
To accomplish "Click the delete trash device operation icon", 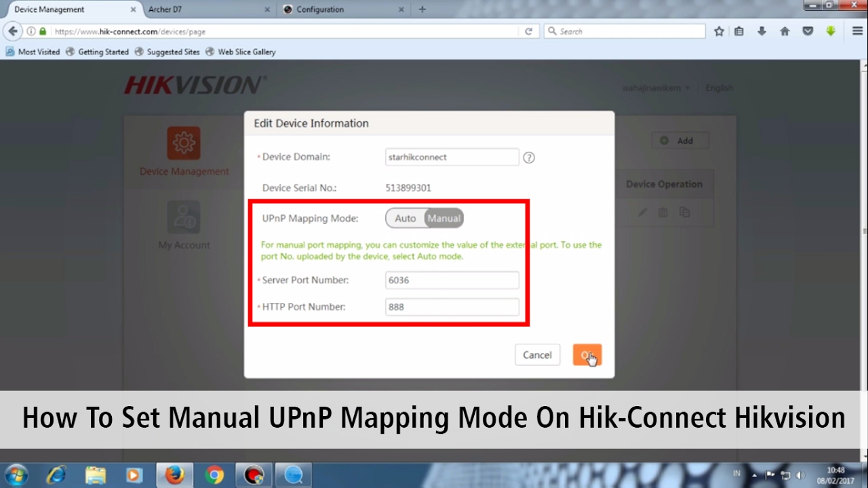I will point(663,212).
